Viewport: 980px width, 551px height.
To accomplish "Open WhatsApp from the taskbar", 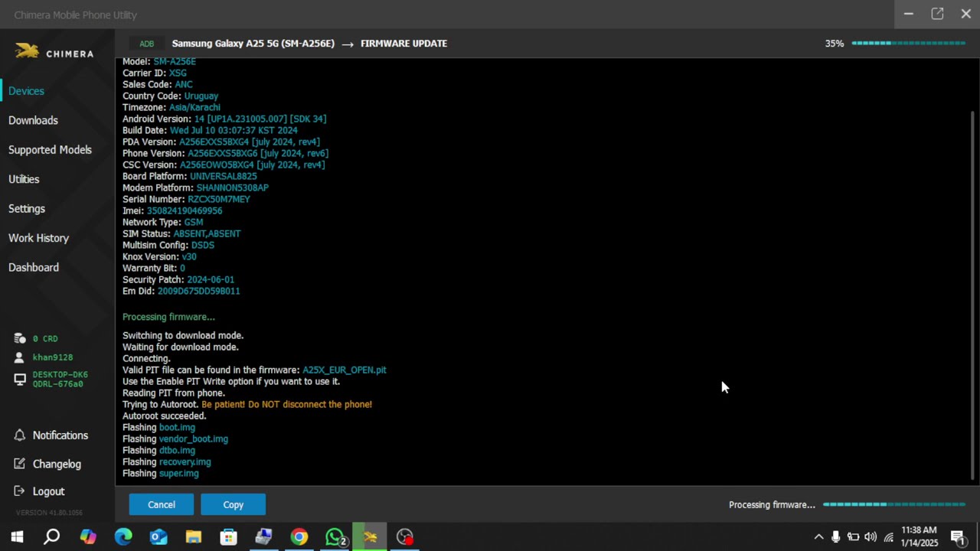I will coord(335,537).
